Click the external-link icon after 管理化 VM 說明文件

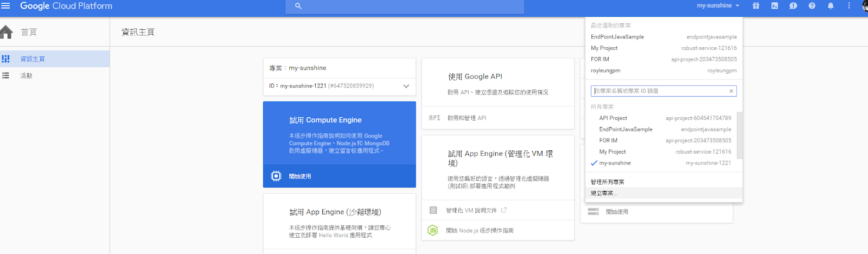504,210
